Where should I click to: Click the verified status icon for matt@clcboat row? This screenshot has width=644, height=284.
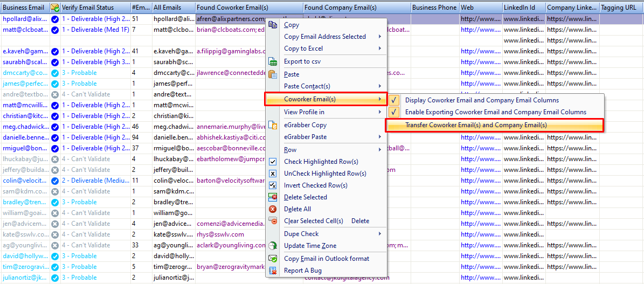(54, 30)
